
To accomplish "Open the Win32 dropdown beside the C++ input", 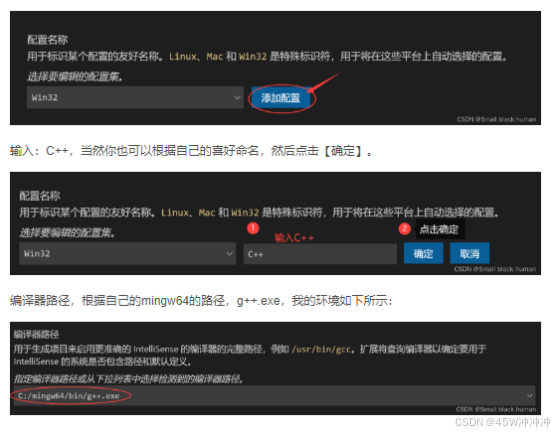I will [x=127, y=253].
